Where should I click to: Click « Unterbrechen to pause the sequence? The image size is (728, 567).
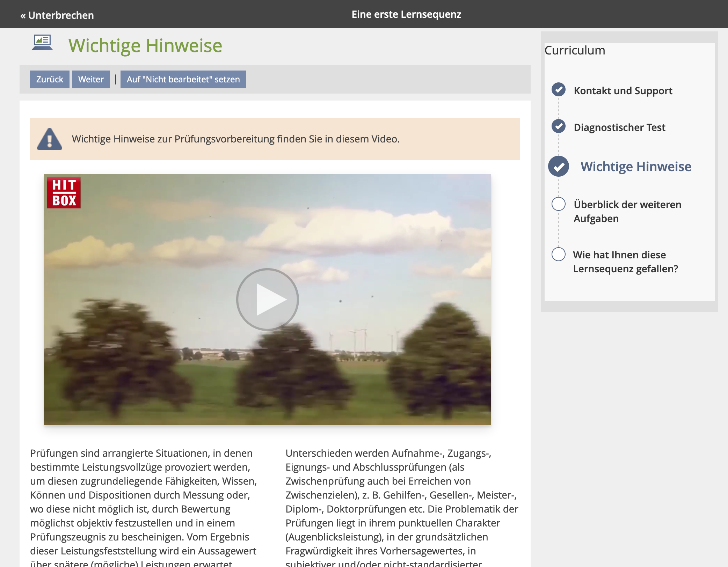point(57,15)
